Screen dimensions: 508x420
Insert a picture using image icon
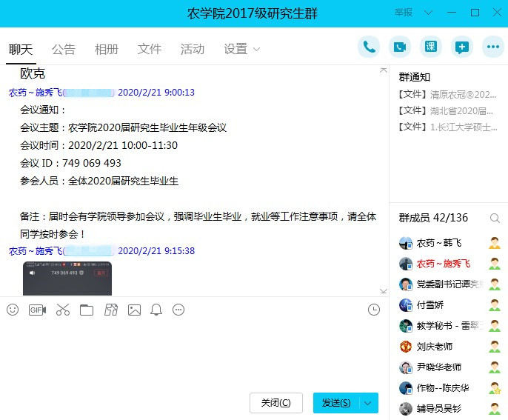(134, 310)
